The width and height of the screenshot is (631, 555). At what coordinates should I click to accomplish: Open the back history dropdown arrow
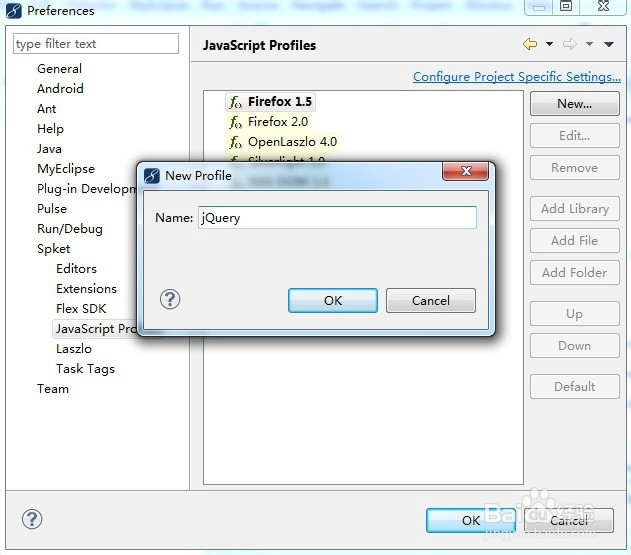tap(549, 44)
